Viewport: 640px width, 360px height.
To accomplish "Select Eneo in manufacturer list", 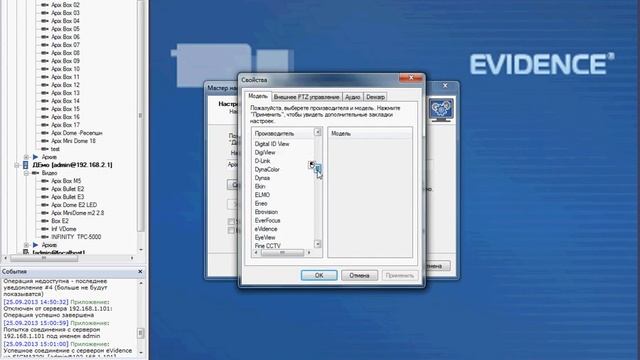I will 261,203.
